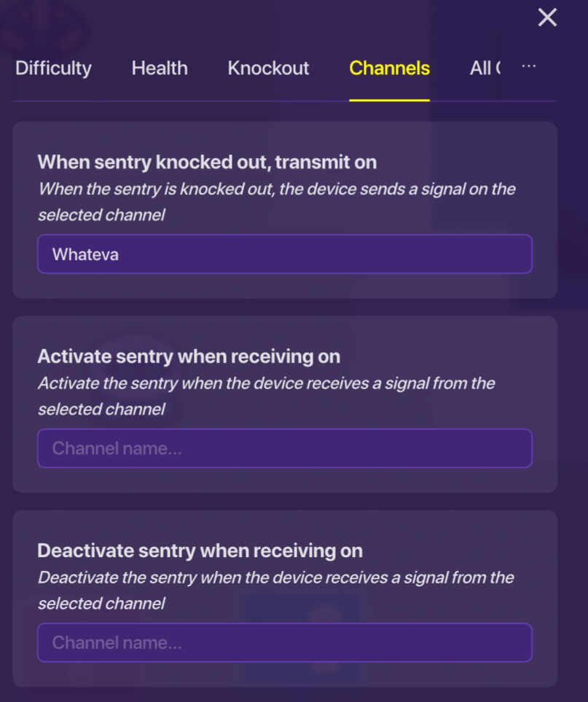The height and width of the screenshot is (702, 588).
Task: Switch to the Difficulty tab
Action: pyautogui.click(x=53, y=68)
